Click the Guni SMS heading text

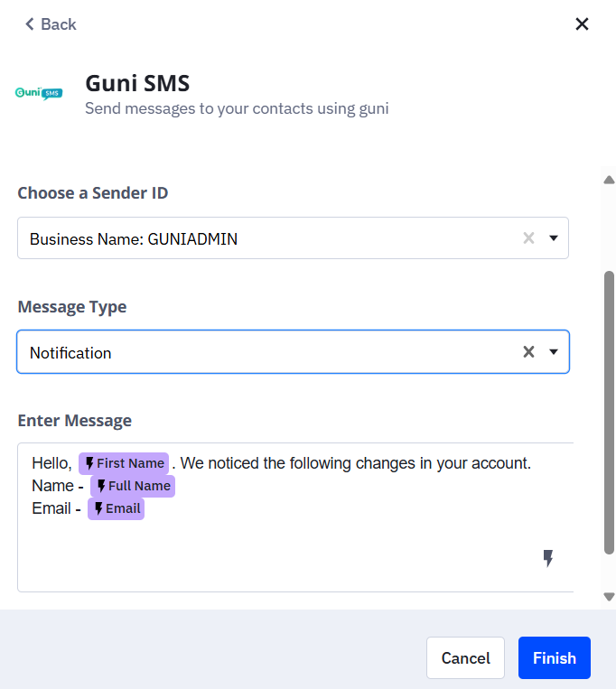137,83
